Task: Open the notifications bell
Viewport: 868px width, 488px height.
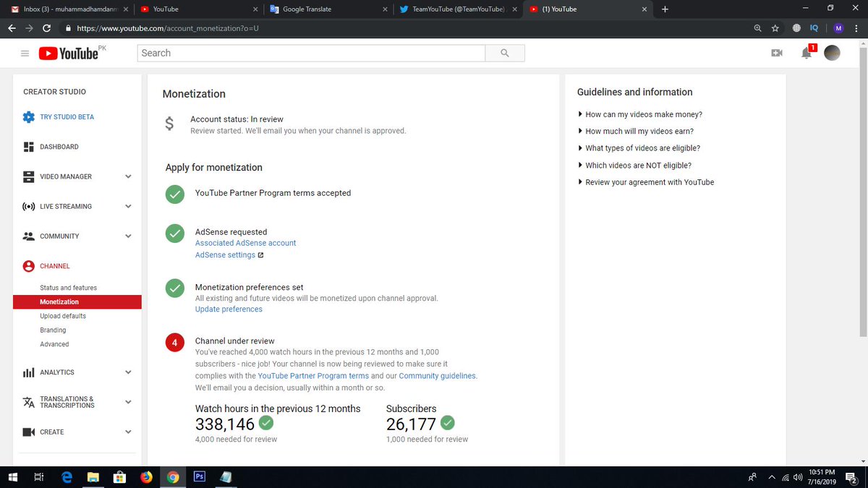Action: (x=807, y=53)
